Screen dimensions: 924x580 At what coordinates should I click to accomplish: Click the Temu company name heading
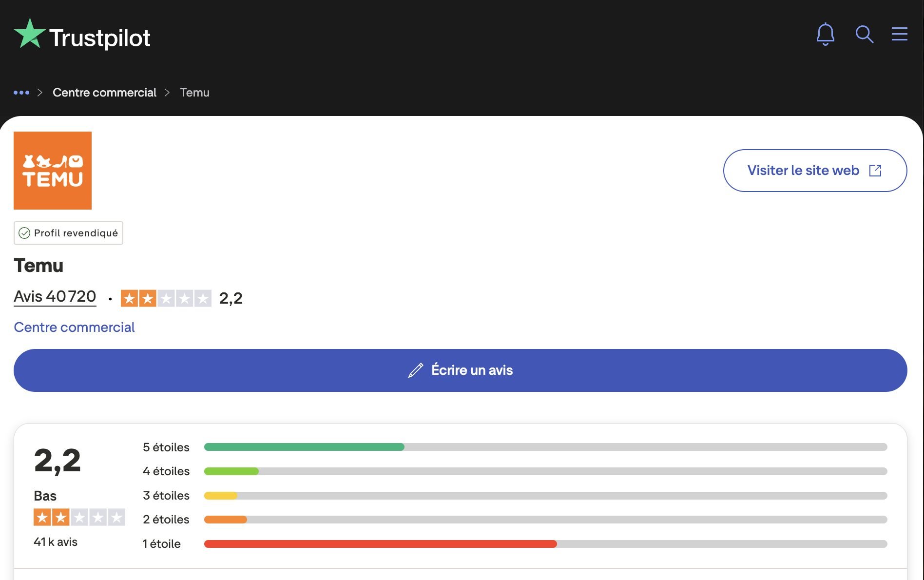38,266
